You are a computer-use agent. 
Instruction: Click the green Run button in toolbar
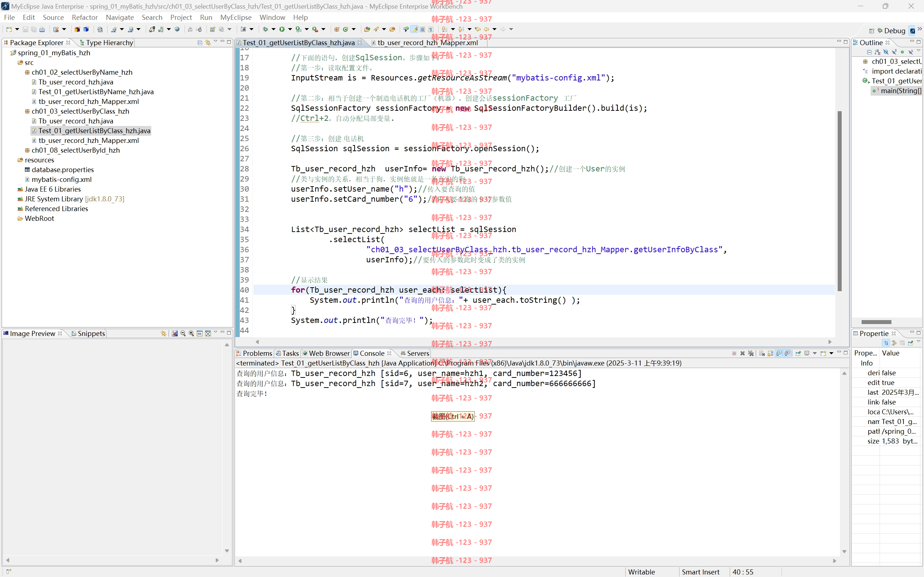282,29
